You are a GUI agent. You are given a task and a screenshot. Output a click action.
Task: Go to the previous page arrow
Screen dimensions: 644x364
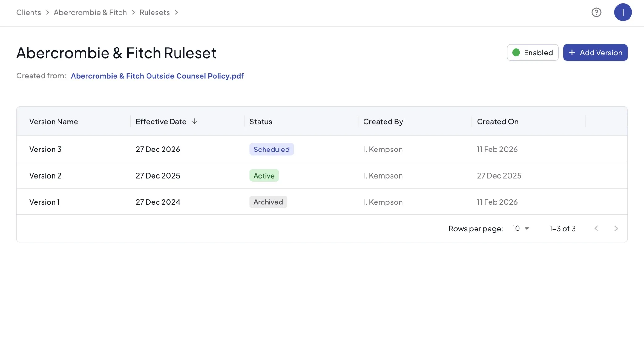(x=596, y=229)
